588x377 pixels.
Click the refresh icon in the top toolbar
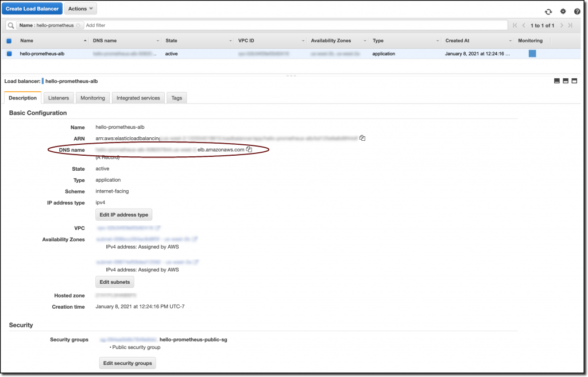(548, 11)
